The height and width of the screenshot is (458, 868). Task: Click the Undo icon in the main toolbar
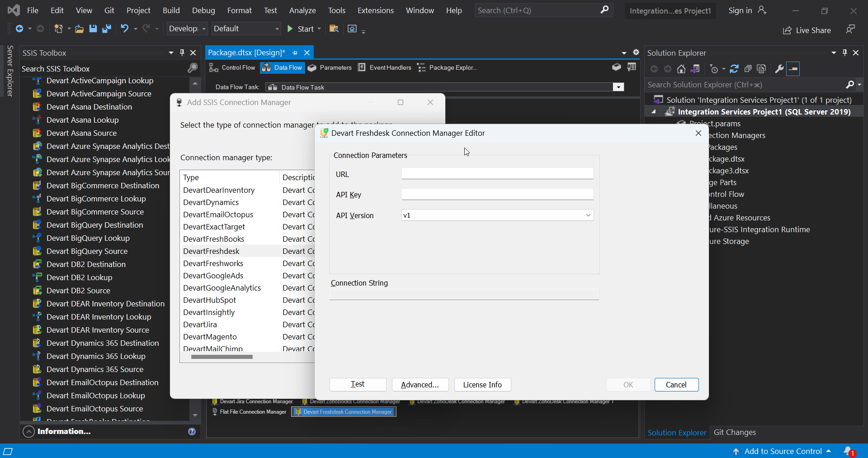tap(124, 29)
